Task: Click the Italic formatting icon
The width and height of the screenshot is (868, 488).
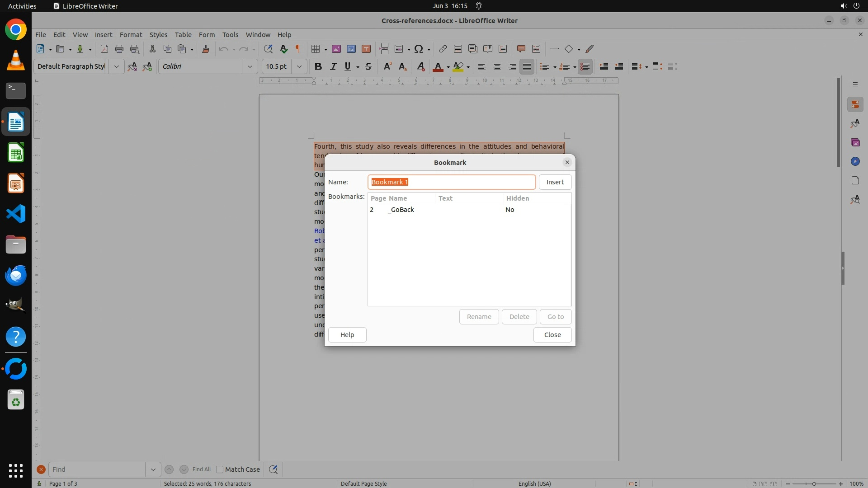Action: tap(333, 66)
